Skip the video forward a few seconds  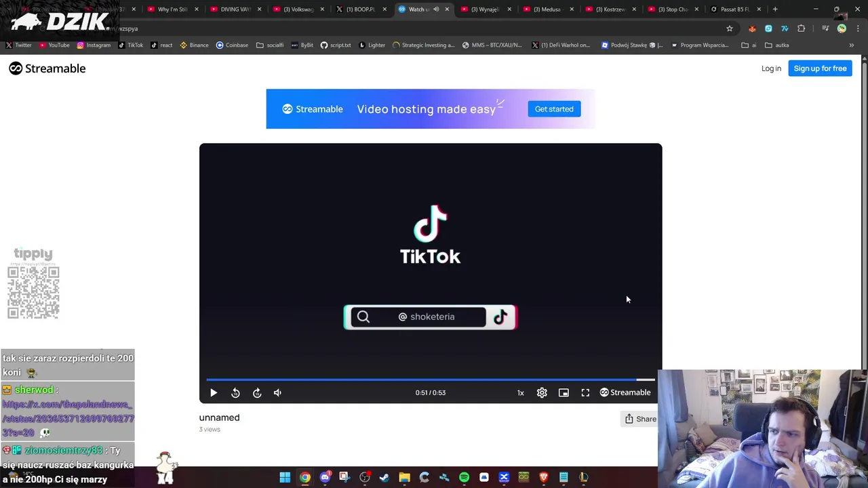pyautogui.click(x=257, y=392)
